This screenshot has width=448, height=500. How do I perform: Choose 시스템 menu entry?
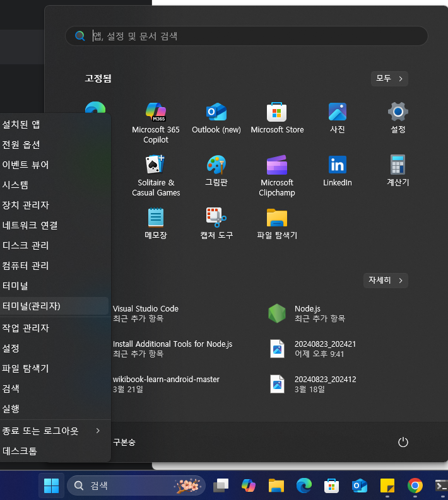point(54,185)
